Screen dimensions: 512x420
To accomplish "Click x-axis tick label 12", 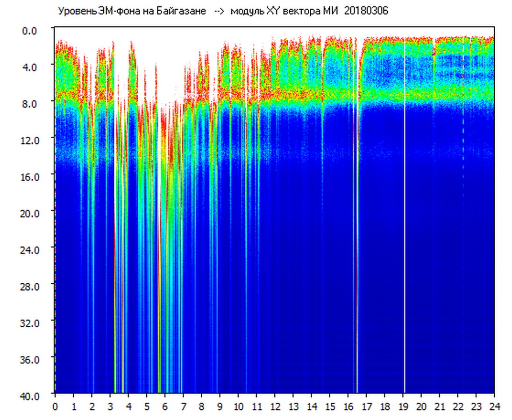I will [x=275, y=406].
